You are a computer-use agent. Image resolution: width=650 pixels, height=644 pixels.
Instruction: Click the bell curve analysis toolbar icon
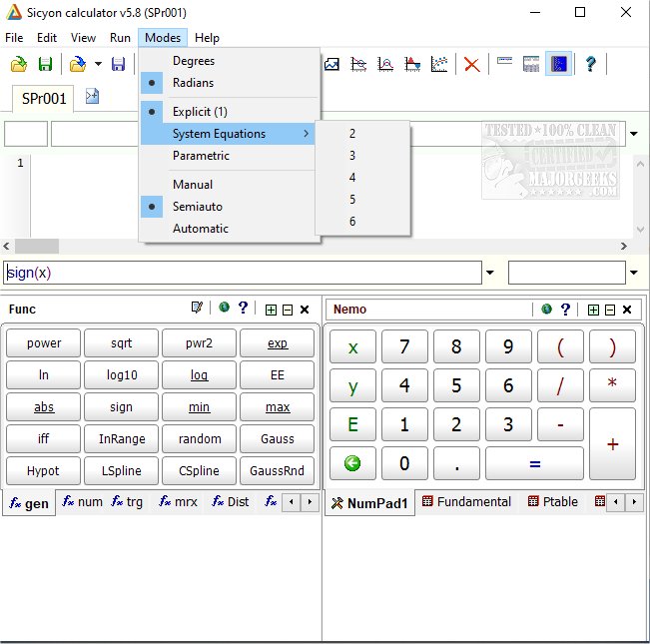point(385,64)
